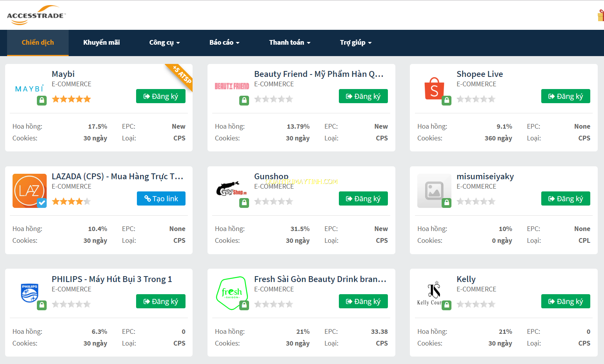Click Đăng ký for Kelly
604x364 pixels.
coord(566,301)
